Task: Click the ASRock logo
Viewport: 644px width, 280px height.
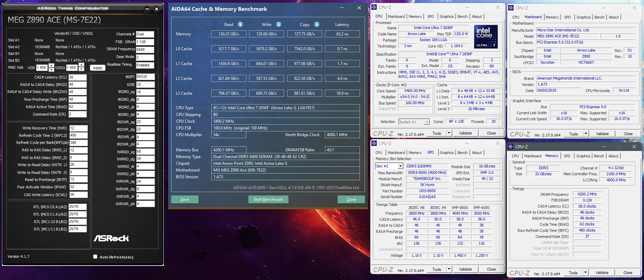Action: click(x=111, y=238)
